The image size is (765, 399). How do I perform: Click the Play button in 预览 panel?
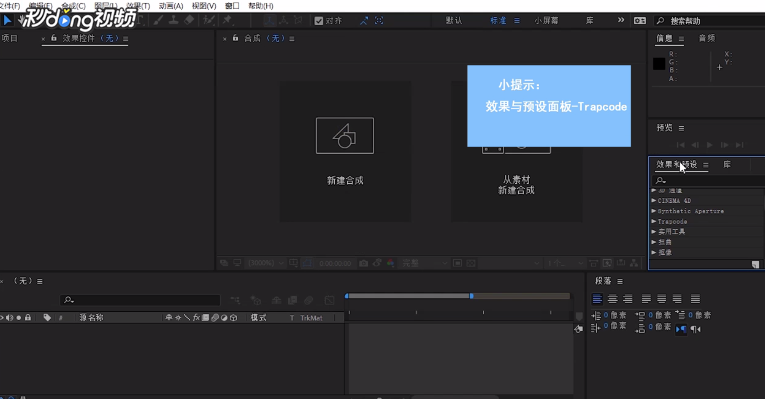pos(710,145)
